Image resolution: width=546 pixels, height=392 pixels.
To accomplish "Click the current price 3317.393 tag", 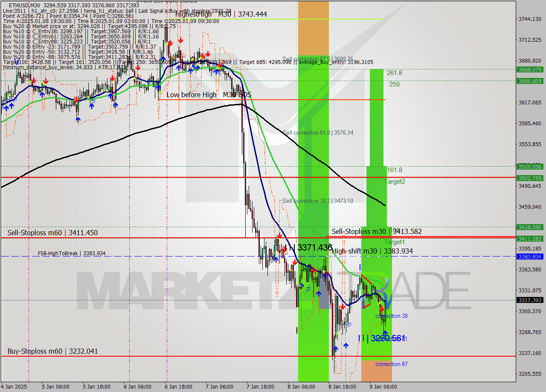I will coord(530,300).
